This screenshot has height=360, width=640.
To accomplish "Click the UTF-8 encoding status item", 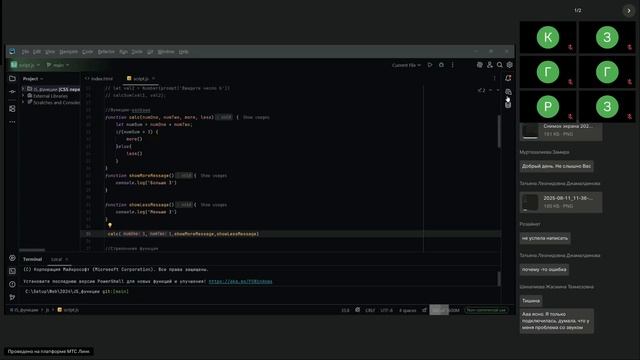I will tap(386, 310).
